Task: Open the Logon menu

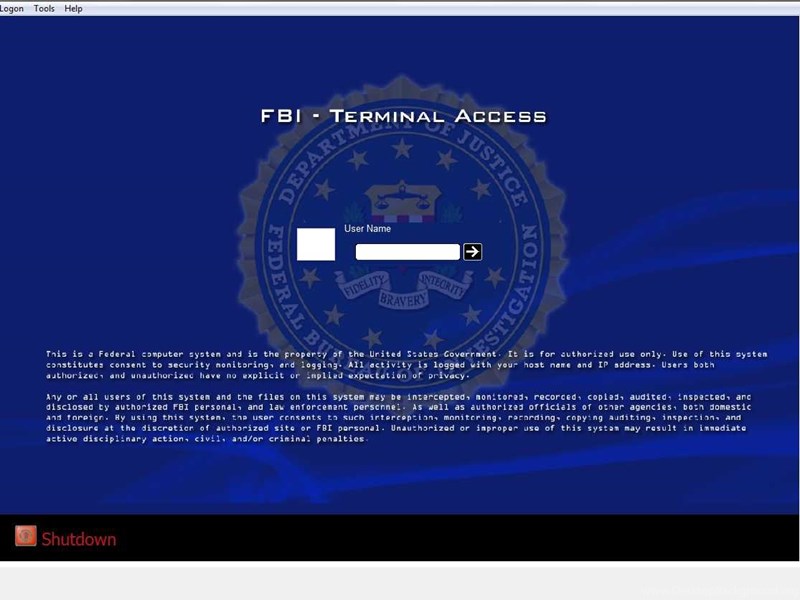Action: click(x=11, y=9)
